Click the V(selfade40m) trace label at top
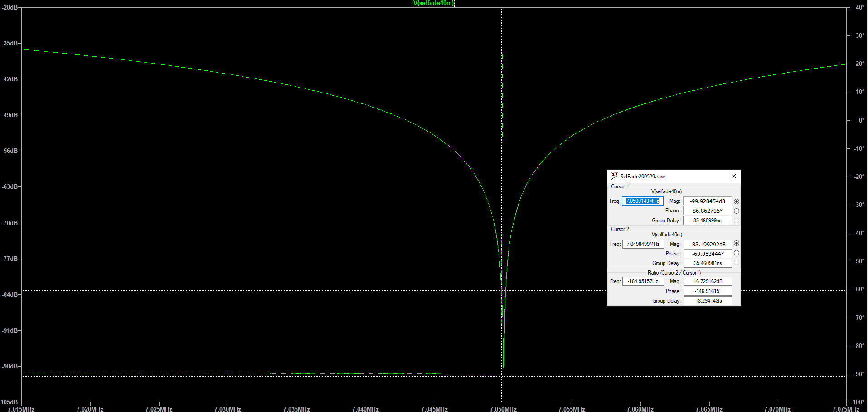The image size is (868, 412). (433, 3)
